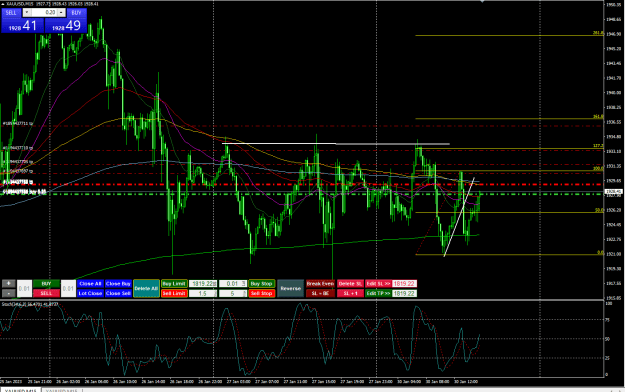
Task: Click the Close All button
Action: [x=90, y=284]
